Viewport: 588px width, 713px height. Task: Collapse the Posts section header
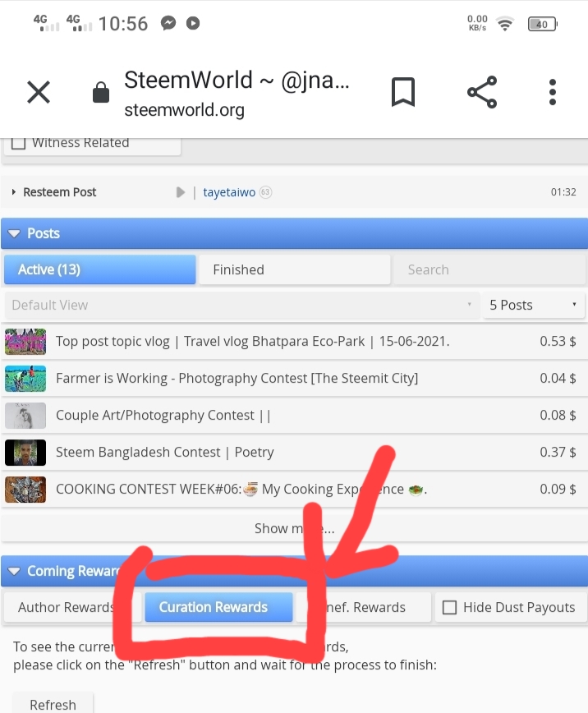[294, 233]
